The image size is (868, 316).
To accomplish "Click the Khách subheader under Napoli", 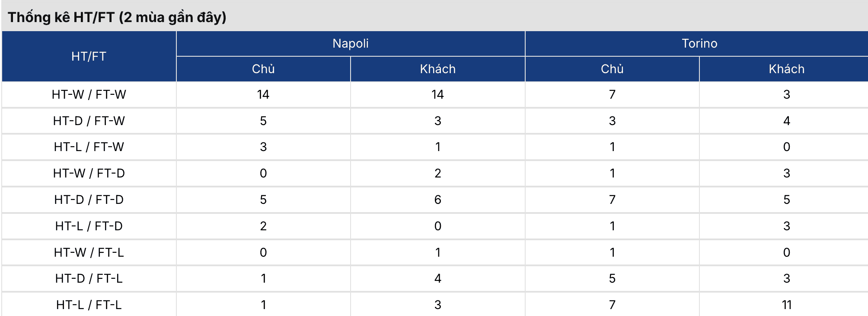I will (x=437, y=69).
